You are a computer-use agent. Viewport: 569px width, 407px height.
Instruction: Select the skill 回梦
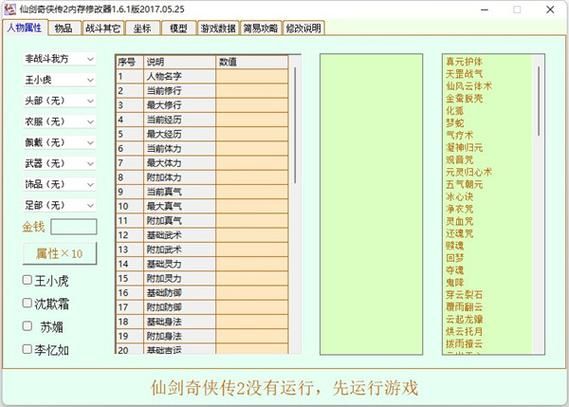pyautogui.click(x=455, y=258)
